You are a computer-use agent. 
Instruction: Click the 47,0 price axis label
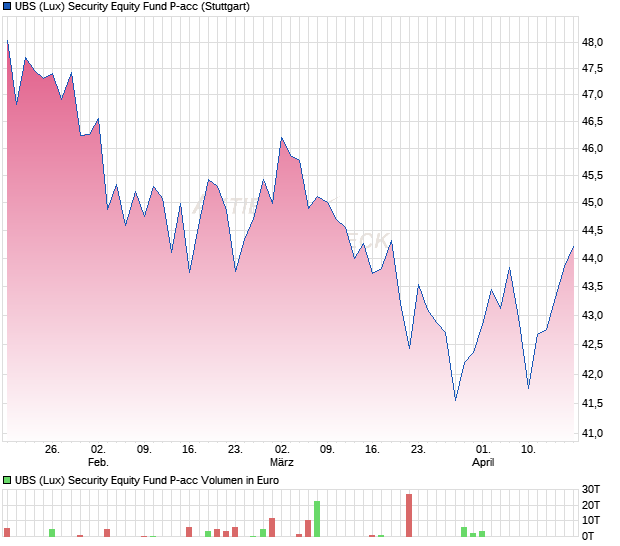592,94
